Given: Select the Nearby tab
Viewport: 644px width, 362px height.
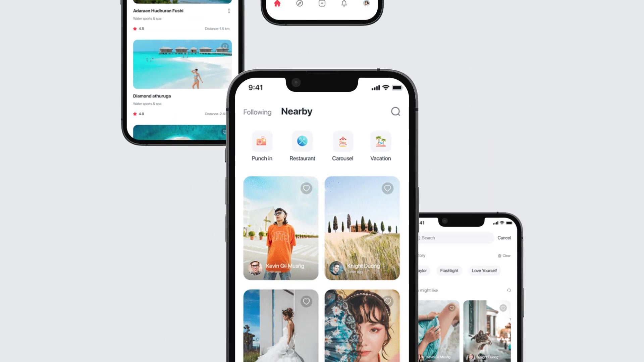Looking at the screenshot, I should (x=297, y=111).
